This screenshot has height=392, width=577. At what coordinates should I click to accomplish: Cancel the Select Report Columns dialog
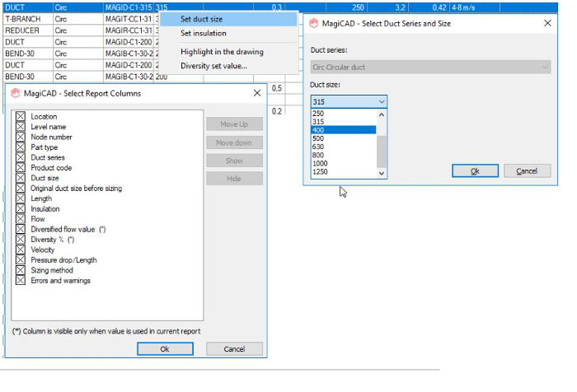click(x=234, y=349)
